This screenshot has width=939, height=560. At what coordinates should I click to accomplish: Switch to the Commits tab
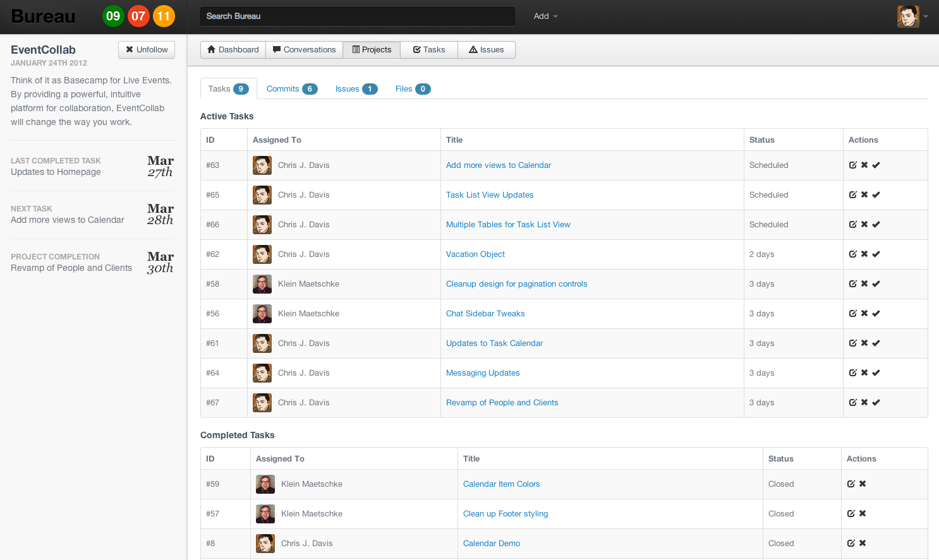click(292, 89)
